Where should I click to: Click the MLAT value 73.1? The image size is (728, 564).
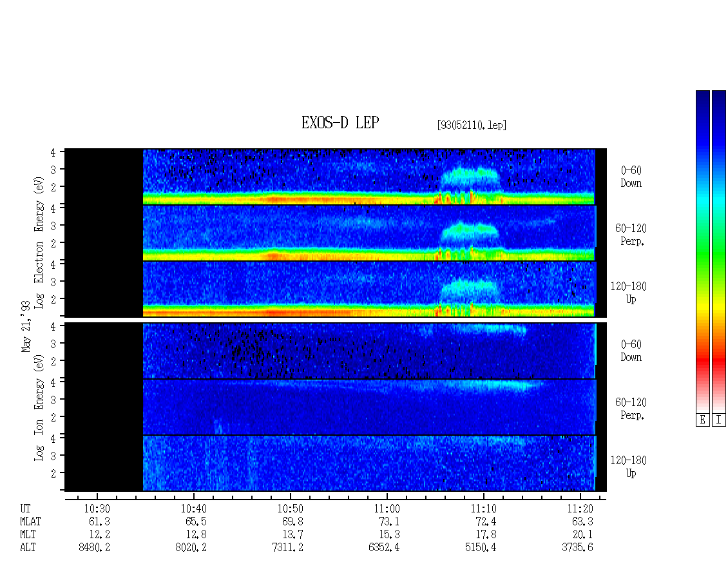click(x=389, y=521)
